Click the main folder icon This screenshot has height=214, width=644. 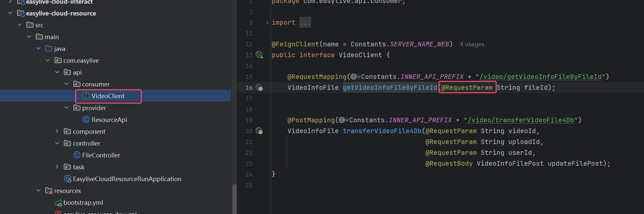[x=39, y=37]
